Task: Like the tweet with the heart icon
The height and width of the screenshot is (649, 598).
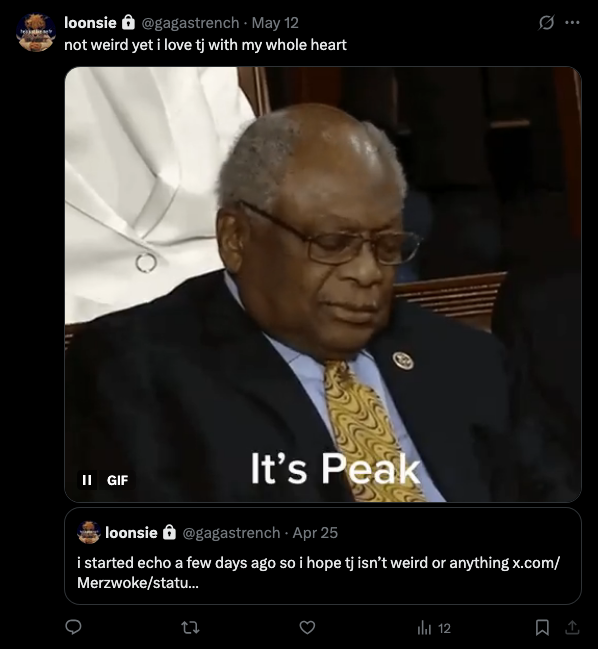Action: point(307,627)
